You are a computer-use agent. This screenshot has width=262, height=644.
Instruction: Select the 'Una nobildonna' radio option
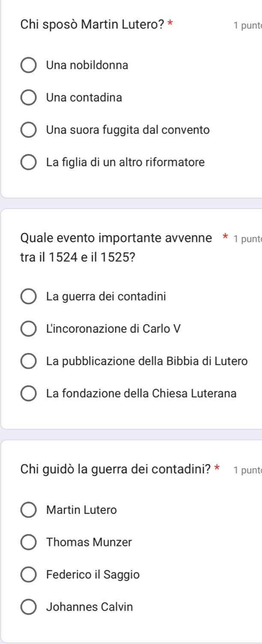pos(29,66)
